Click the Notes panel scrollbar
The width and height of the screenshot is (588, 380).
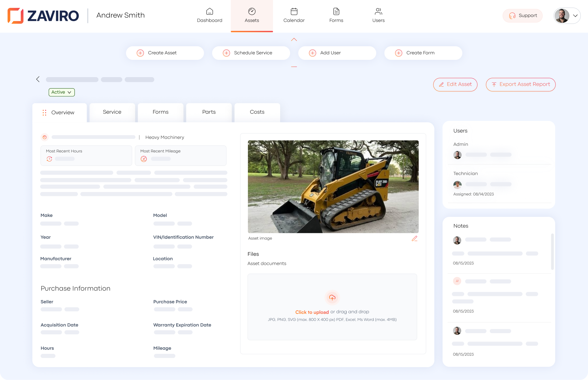click(552, 252)
